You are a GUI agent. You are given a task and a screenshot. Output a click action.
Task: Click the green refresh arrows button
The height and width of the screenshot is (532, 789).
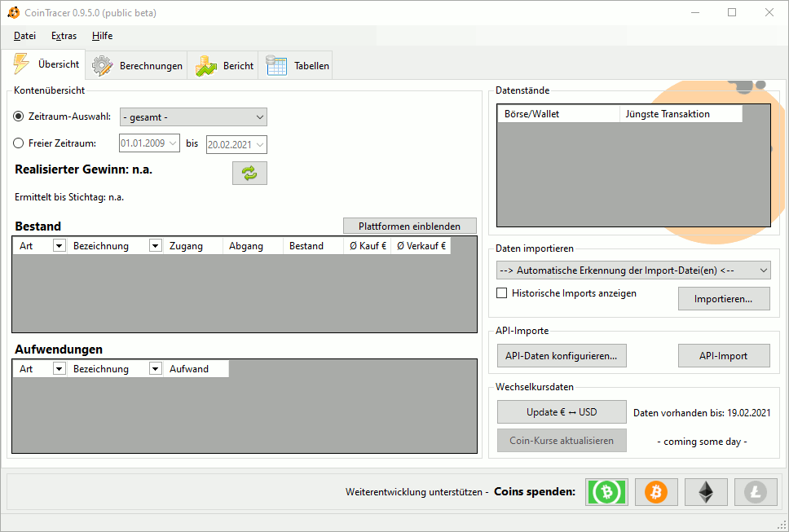(x=249, y=173)
